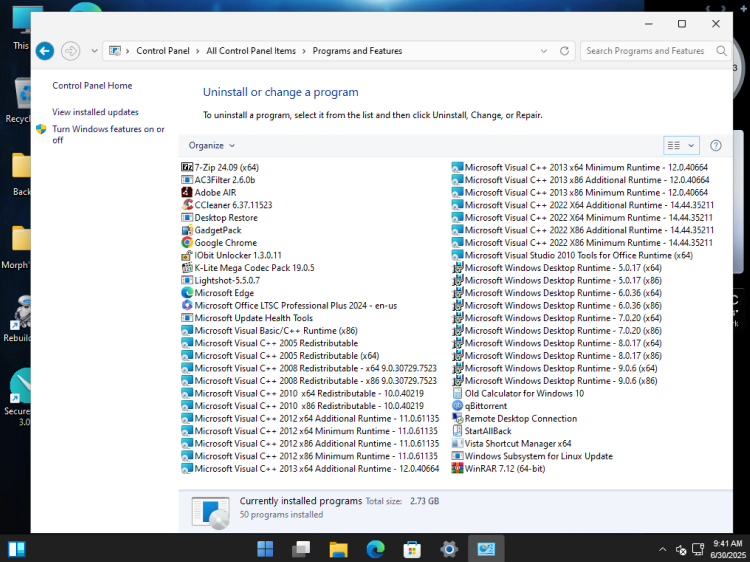Screen dimensions: 750x562
Task: Select Windows Subsystem for Linux Update
Action: point(532,456)
